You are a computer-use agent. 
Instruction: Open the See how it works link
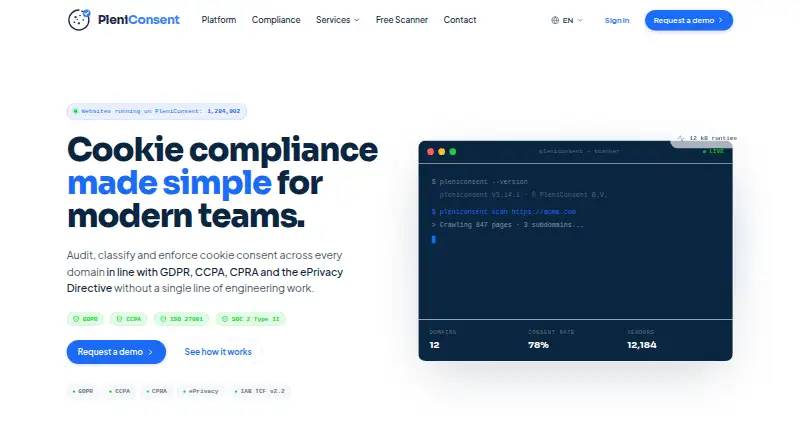(x=218, y=352)
